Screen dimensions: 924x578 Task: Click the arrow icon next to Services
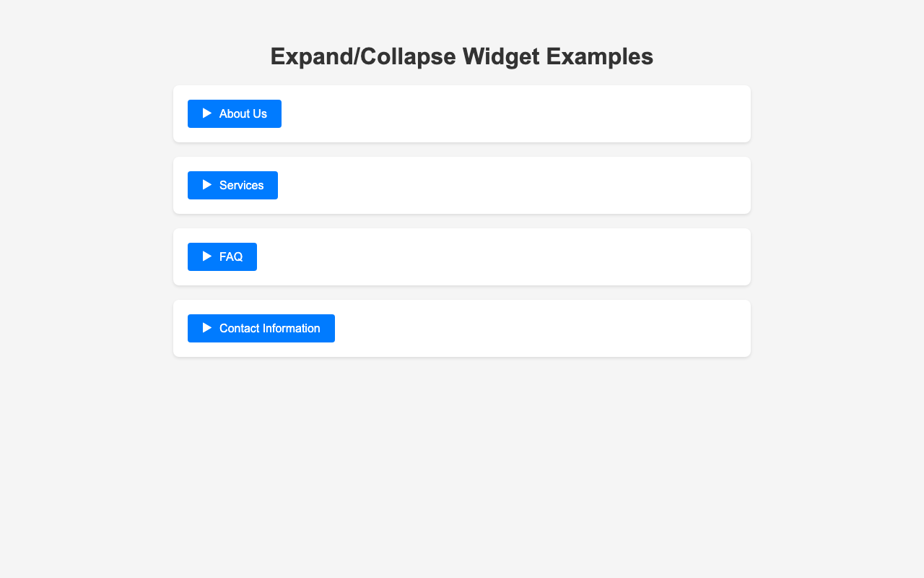[x=207, y=185]
